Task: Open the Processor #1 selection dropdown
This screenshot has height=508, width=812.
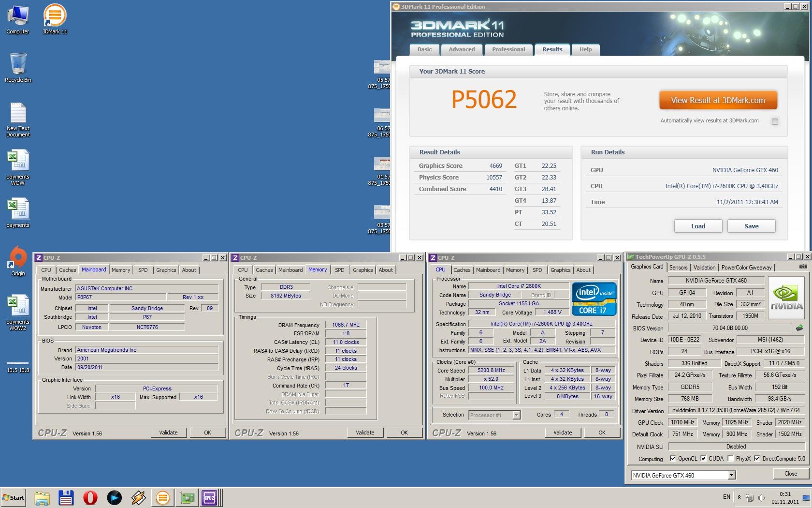Action: [x=494, y=415]
